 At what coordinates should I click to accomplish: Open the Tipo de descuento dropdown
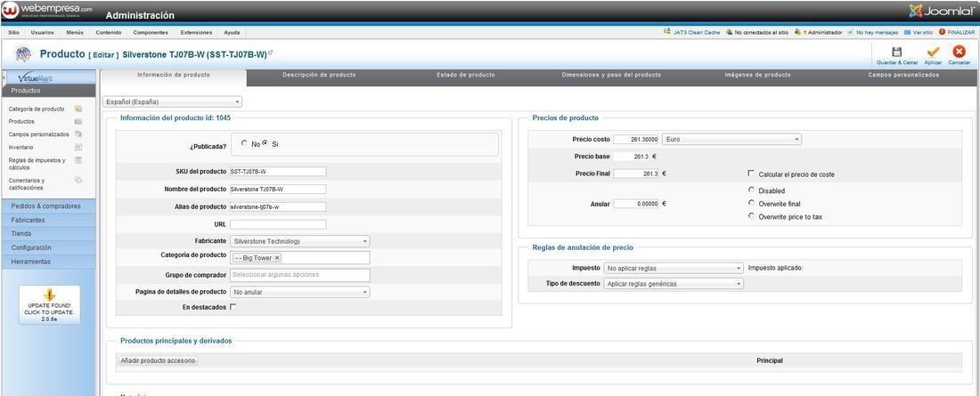674,284
